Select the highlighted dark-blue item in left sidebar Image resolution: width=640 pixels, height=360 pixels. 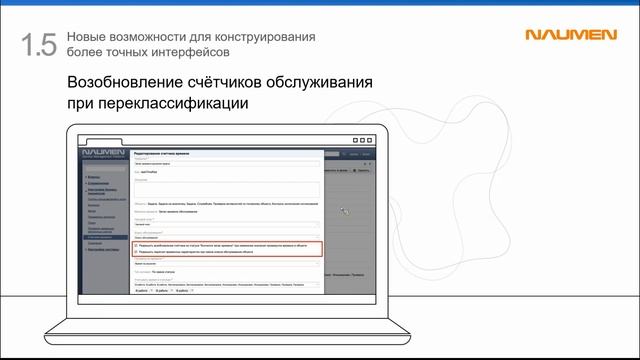pyautogui.click(x=106, y=237)
